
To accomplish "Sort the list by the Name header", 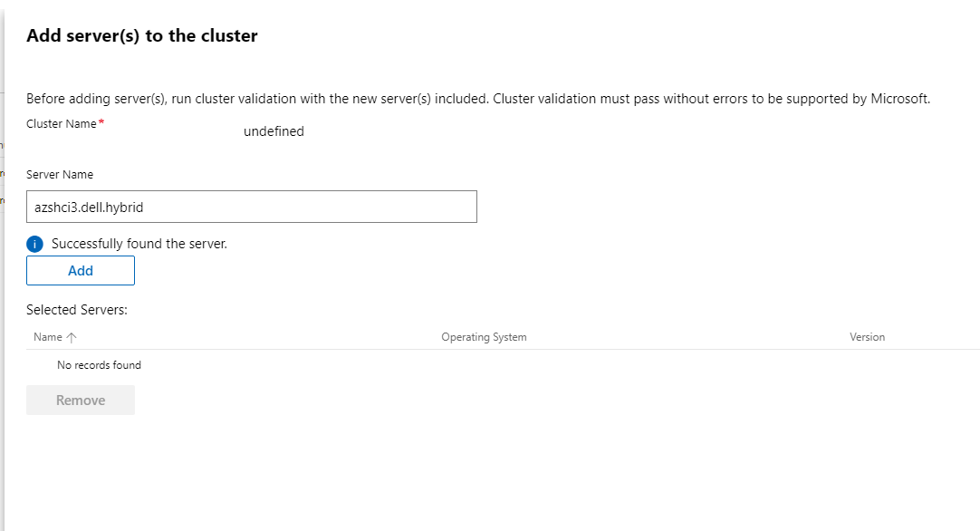I will [48, 337].
